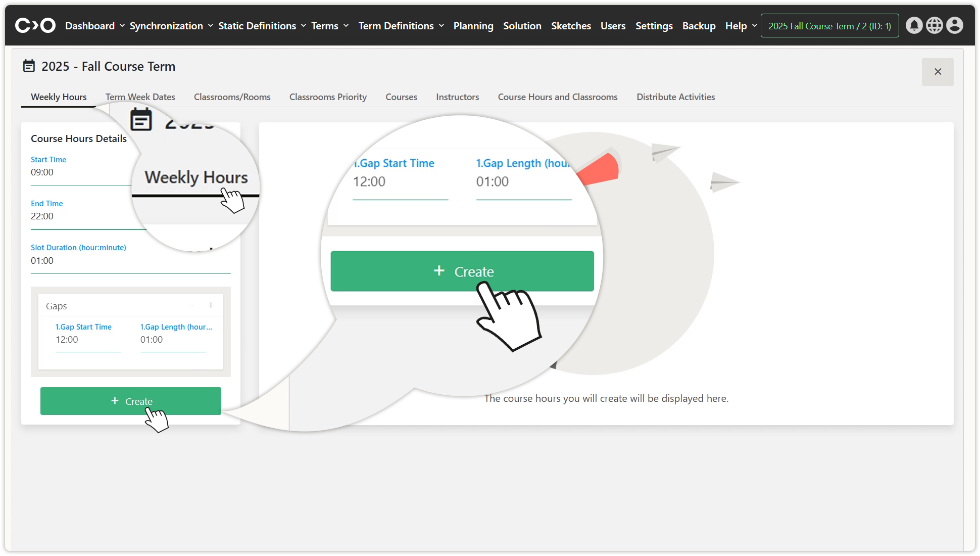Viewport: 980px width, 556px height.
Task: Expand the Dashboard dropdown menu
Action: [94, 26]
